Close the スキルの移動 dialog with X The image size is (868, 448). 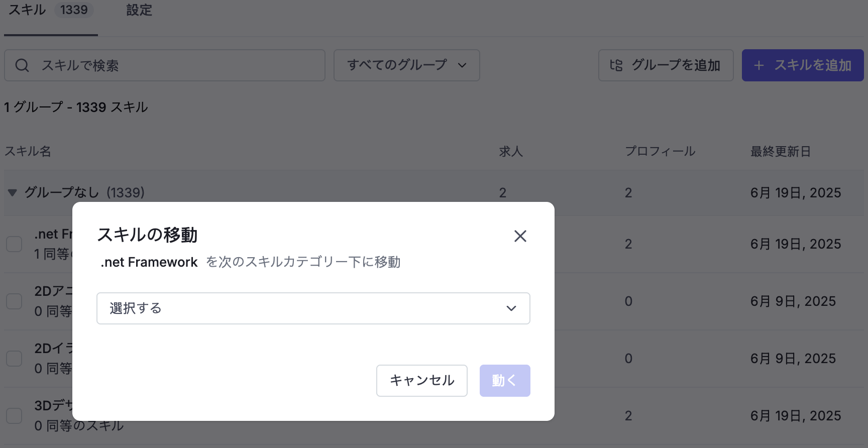520,236
